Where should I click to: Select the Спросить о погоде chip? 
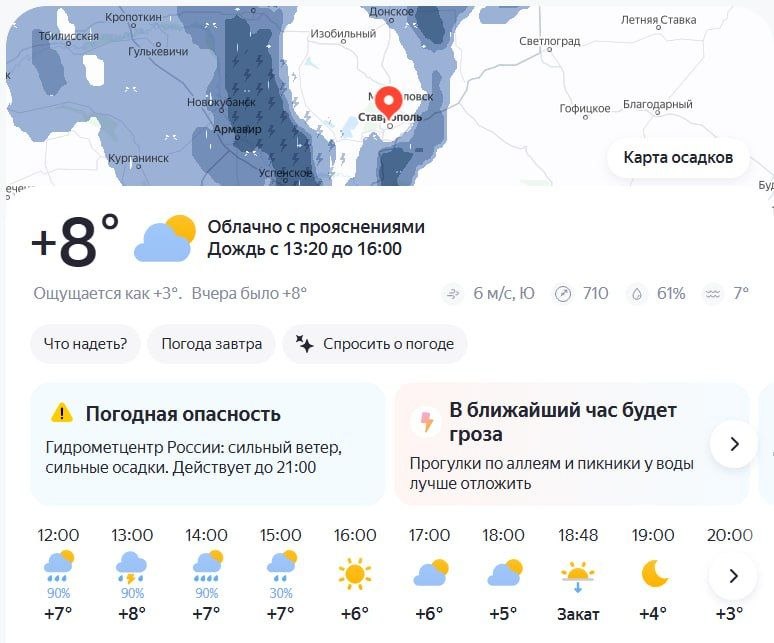click(x=375, y=344)
